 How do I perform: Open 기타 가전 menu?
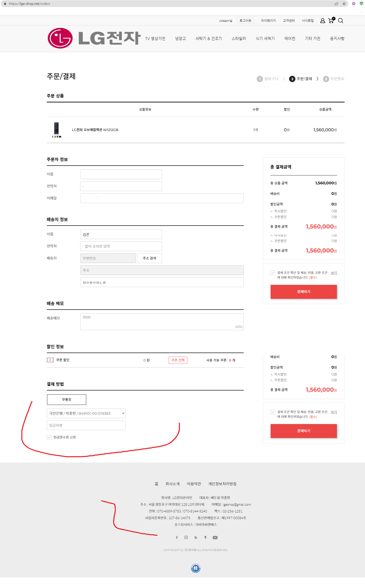pyautogui.click(x=313, y=39)
